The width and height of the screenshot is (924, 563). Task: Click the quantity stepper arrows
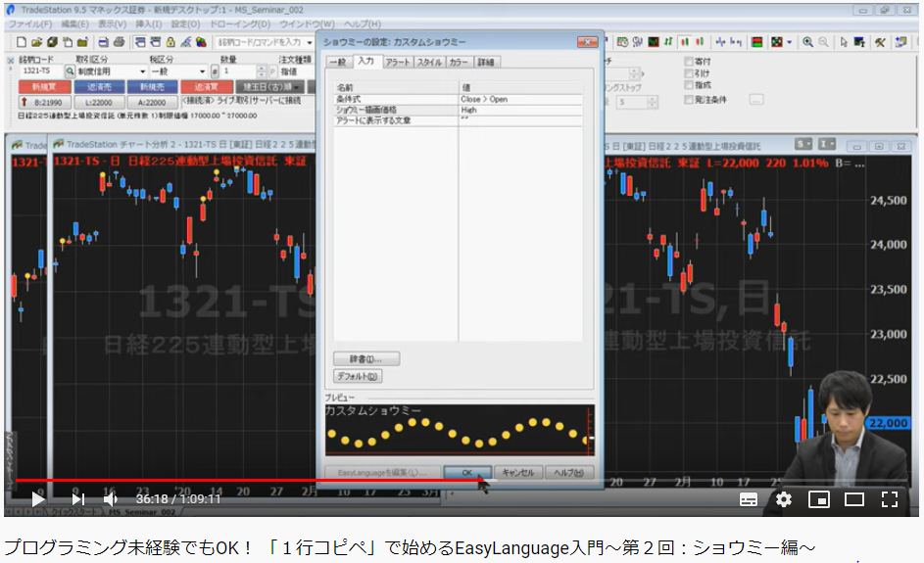[261, 71]
